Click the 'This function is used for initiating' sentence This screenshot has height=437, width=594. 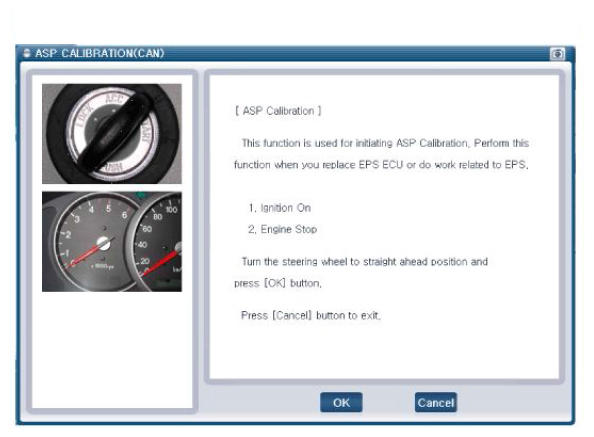click(x=385, y=143)
